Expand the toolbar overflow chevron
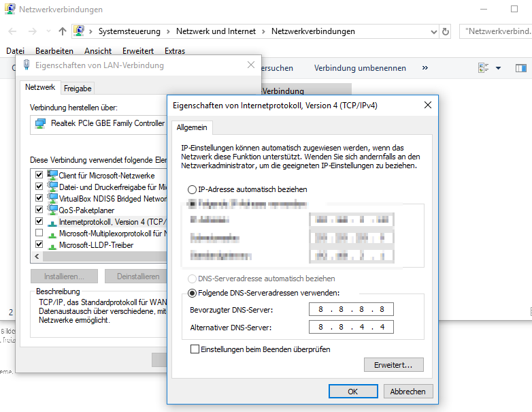 coord(425,68)
